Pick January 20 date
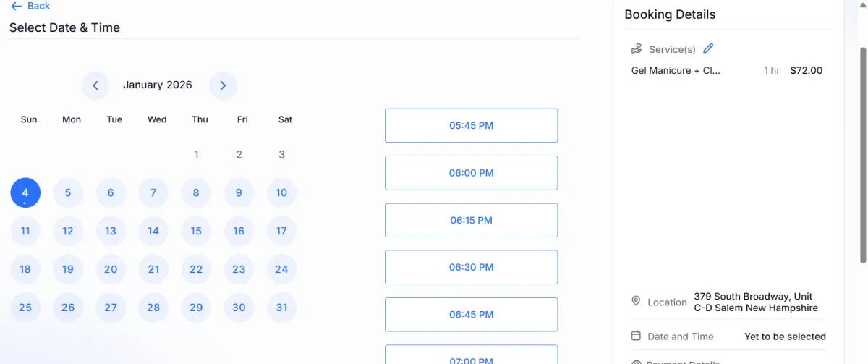868x364 pixels. click(x=111, y=269)
